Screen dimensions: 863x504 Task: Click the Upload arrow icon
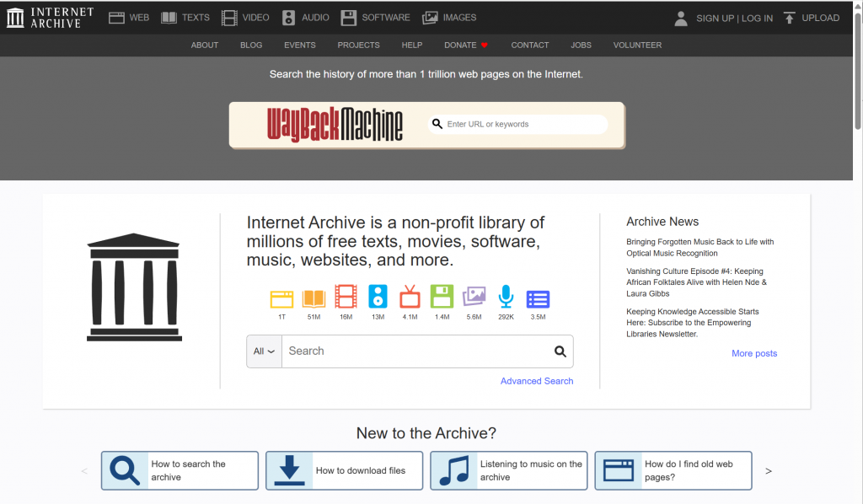click(x=789, y=18)
